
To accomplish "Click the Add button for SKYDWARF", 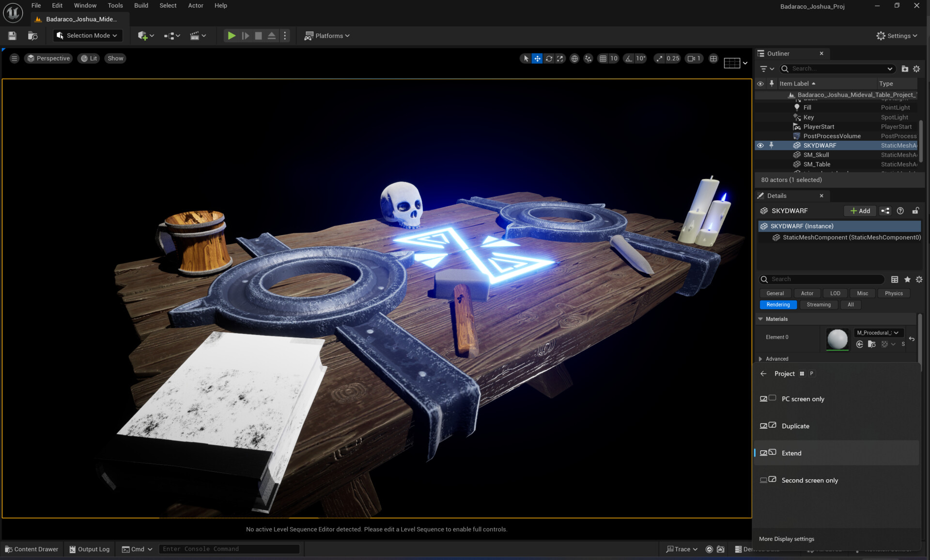I will tap(860, 211).
